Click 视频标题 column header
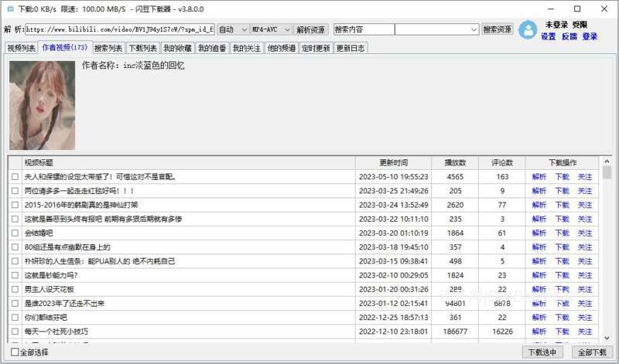Image resolution: width=619 pixels, height=364 pixels. pyautogui.click(x=189, y=162)
